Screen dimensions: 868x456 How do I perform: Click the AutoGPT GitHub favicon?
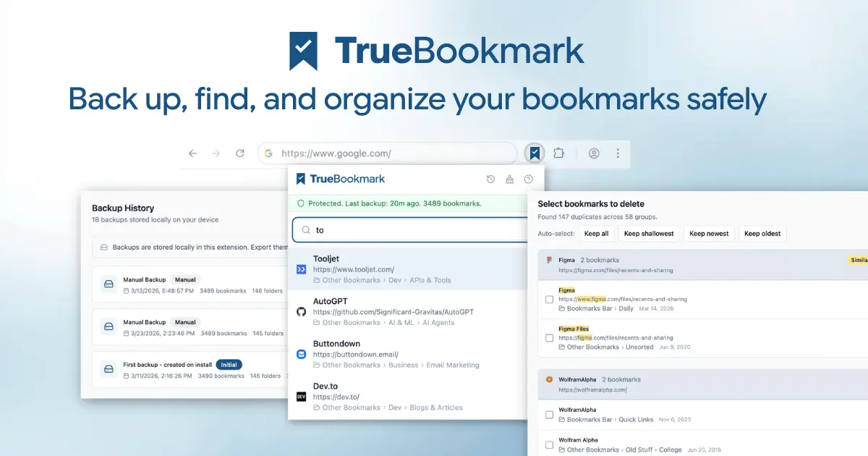click(302, 311)
